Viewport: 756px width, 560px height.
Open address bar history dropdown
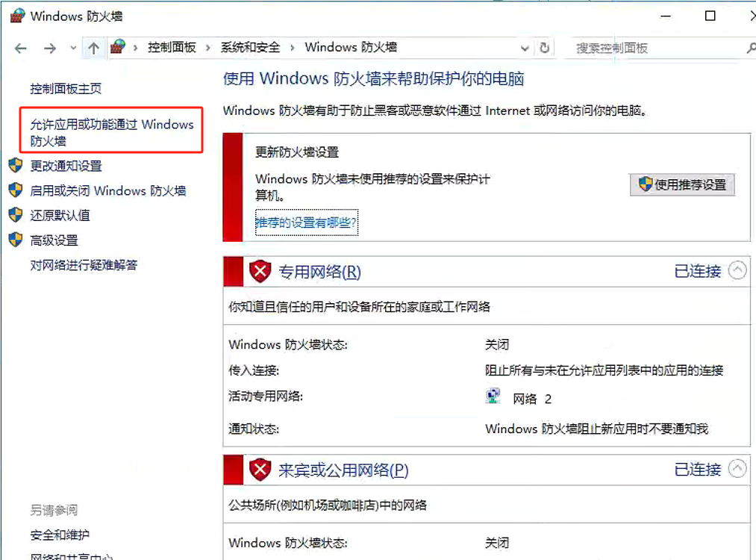click(x=525, y=49)
